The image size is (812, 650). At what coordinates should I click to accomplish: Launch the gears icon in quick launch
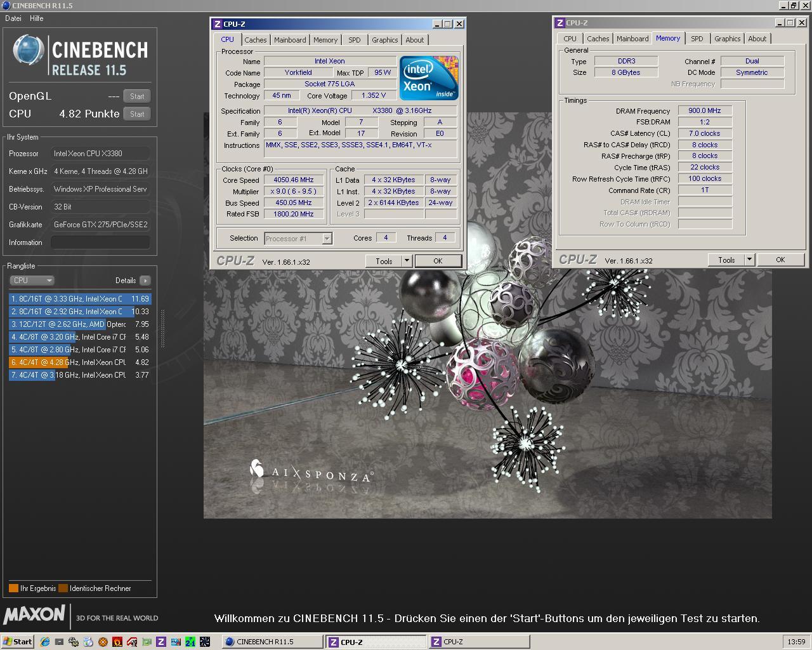74,642
